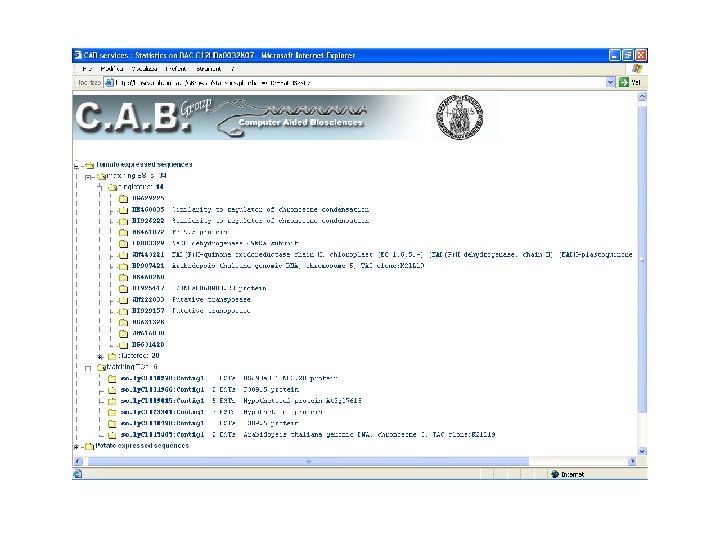Click the horizontal scrollbar left arrow
The image size is (720, 540).
pos(78,461)
